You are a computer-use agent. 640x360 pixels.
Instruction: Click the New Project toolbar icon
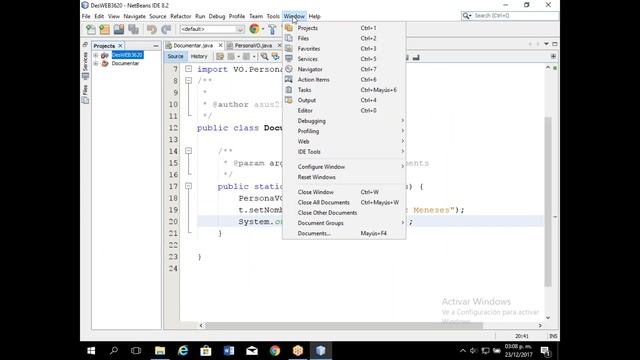click(x=104, y=29)
